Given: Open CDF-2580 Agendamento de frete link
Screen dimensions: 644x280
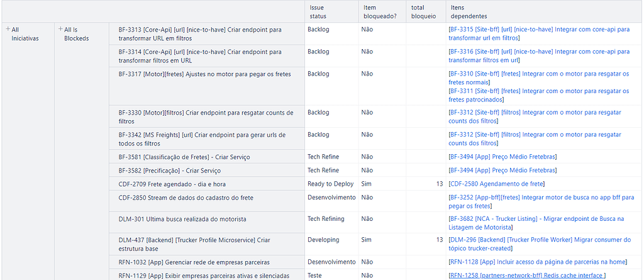Looking at the screenshot, I should [x=497, y=184].
